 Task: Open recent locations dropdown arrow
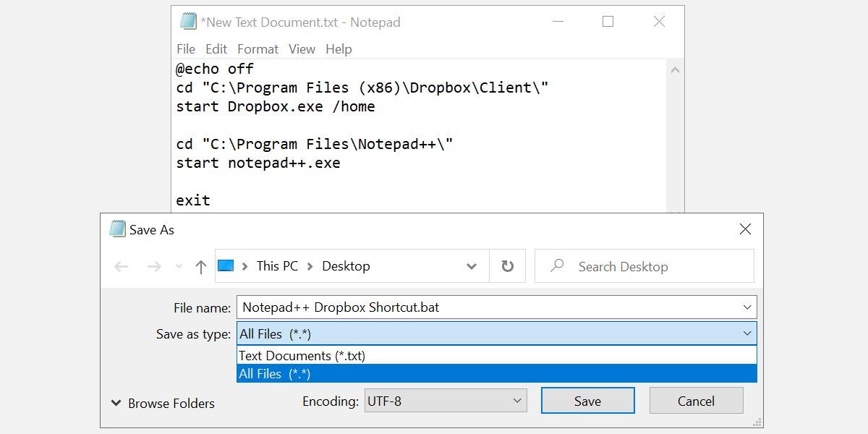(179, 267)
